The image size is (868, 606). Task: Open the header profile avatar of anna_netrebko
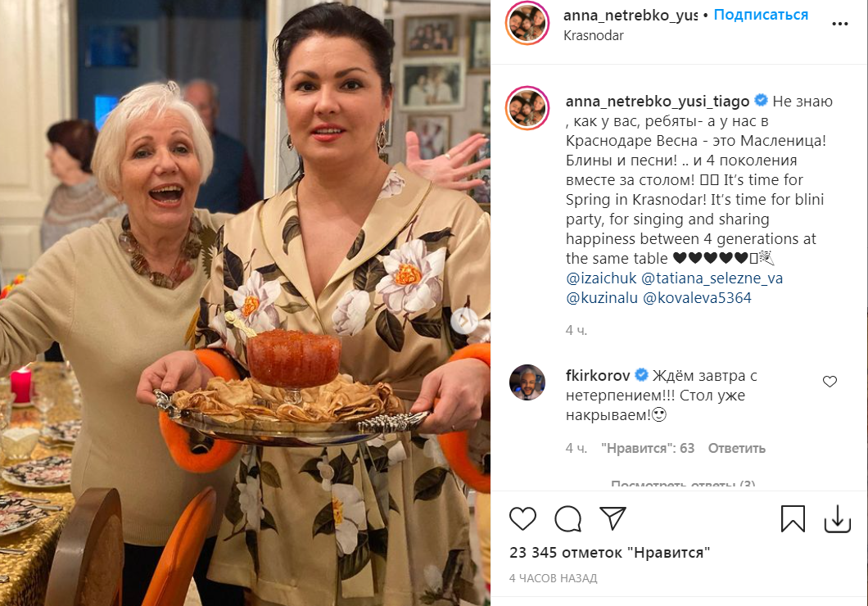(x=527, y=23)
